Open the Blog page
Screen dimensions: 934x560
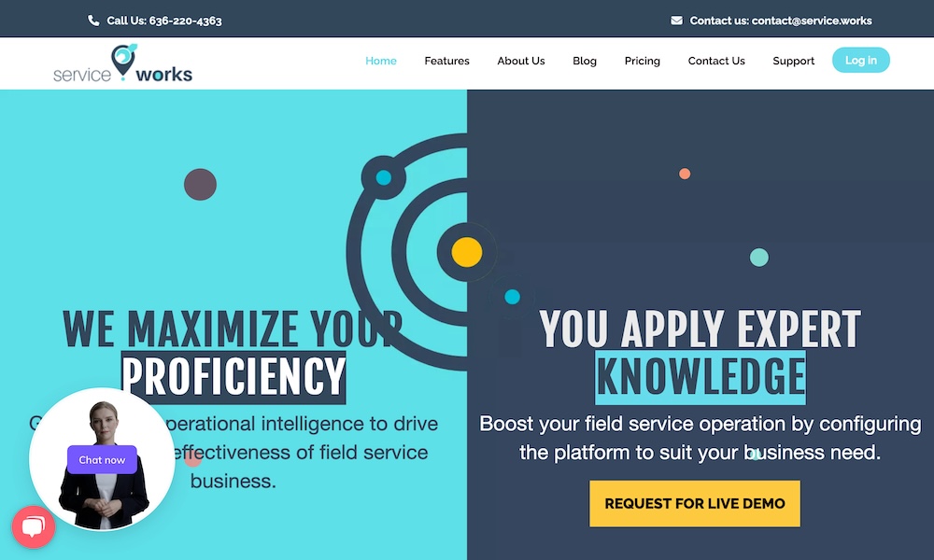coord(585,61)
